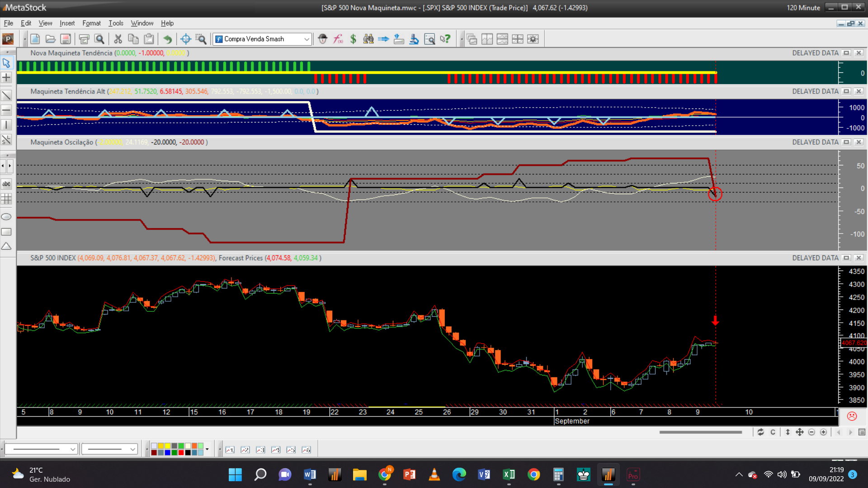Image resolution: width=868 pixels, height=488 pixels.
Task: Click the text abc tool
Action: (x=6, y=184)
